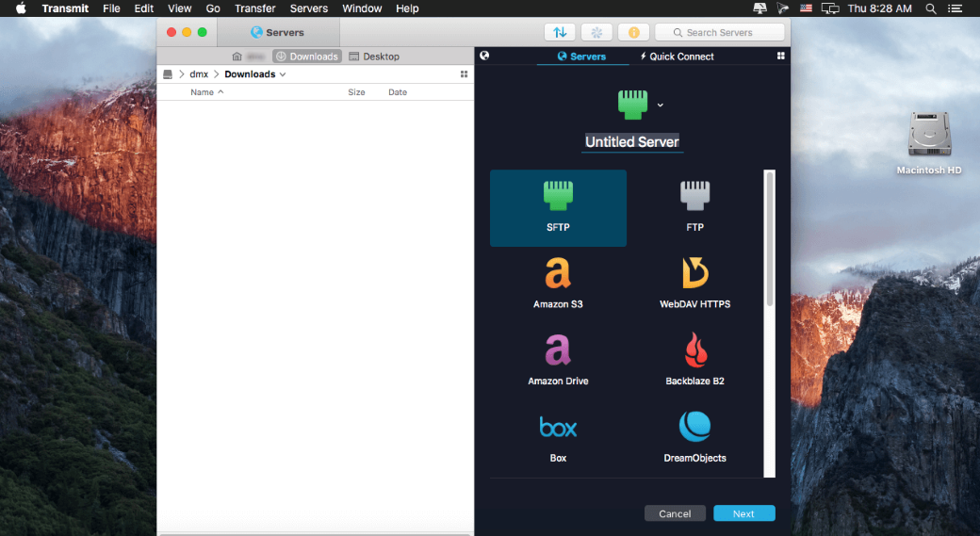Pick the WebDAV HTTPS option
The width and height of the screenshot is (980, 536).
[x=694, y=284]
